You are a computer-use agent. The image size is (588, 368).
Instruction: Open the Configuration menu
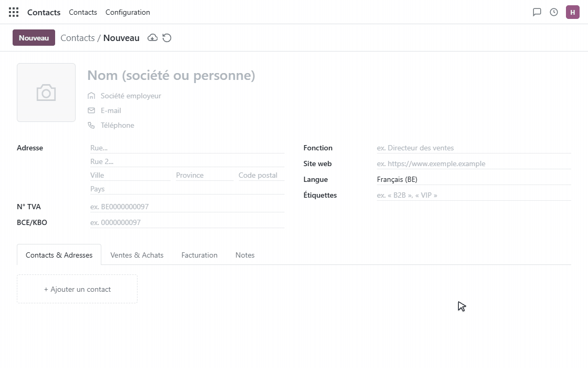coord(128,12)
